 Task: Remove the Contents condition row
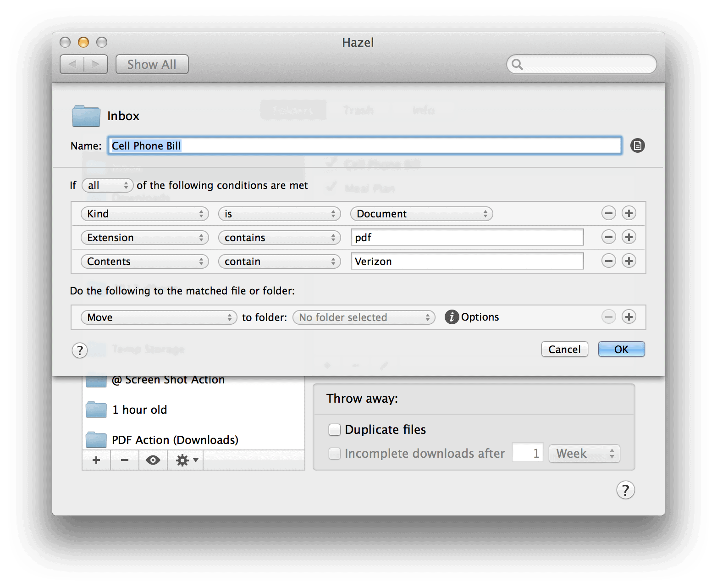[608, 261]
